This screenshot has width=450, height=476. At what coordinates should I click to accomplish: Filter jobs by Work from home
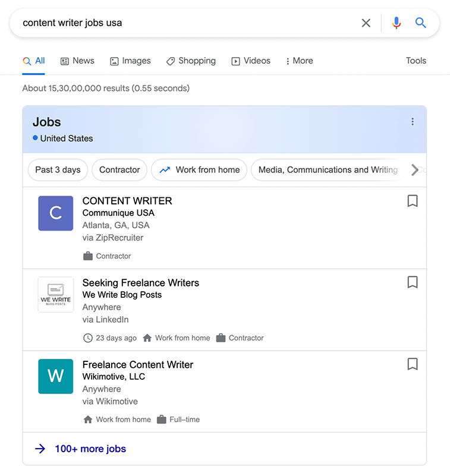(x=199, y=170)
